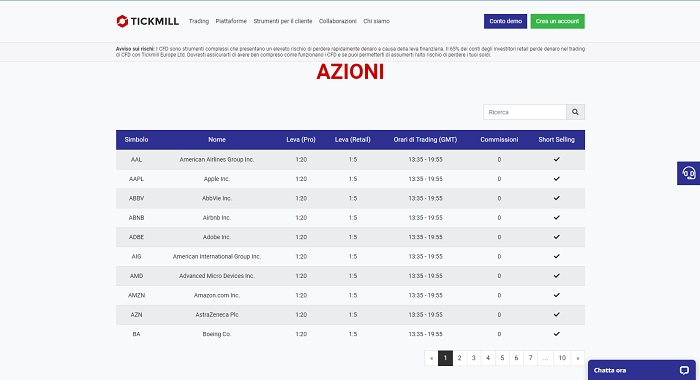Go to next page arrow

click(578, 358)
